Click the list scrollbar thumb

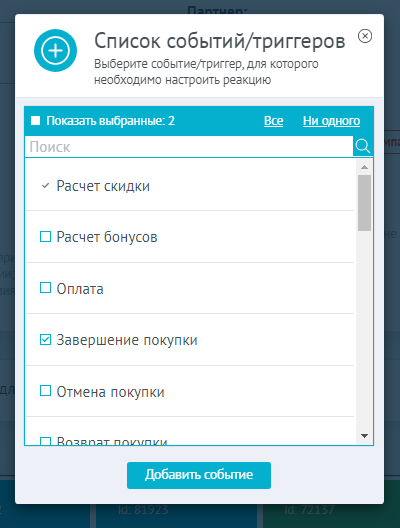click(x=364, y=203)
